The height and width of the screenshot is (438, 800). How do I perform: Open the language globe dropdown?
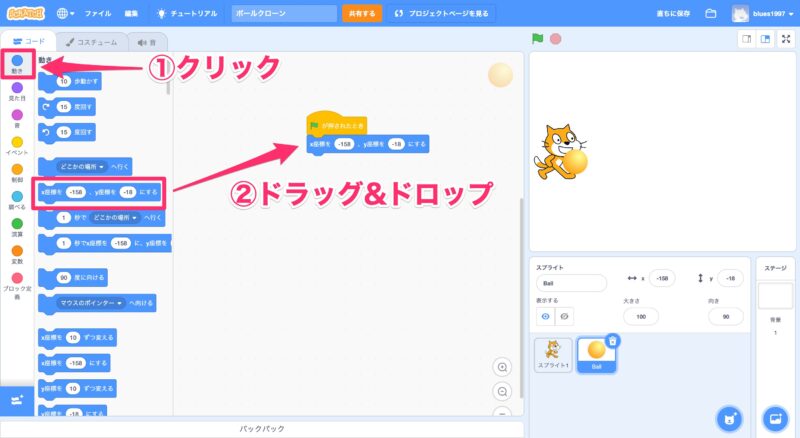click(67, 14)
